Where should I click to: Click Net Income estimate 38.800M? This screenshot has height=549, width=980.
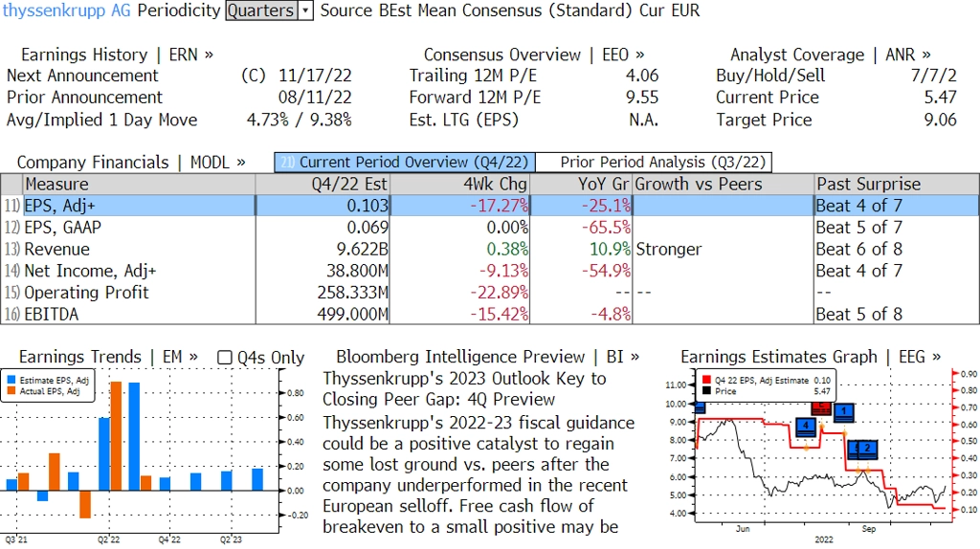click(x=358, y=271)
